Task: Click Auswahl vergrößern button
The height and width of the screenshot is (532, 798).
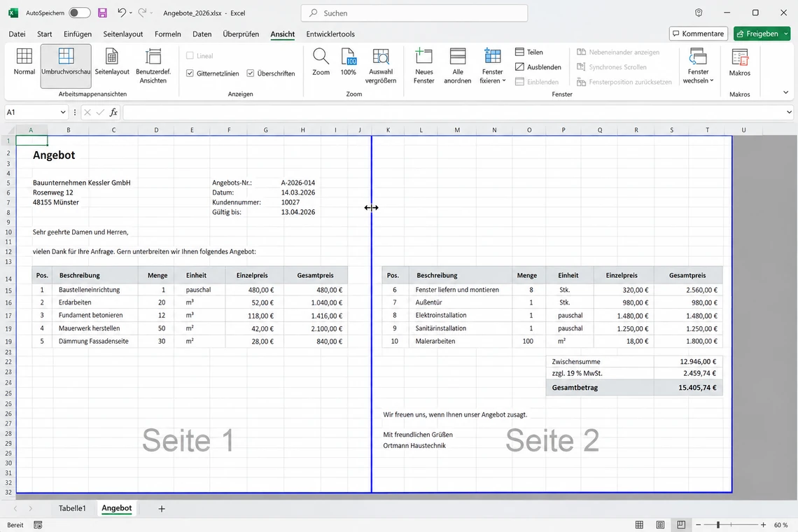Action: click(381, 66)
